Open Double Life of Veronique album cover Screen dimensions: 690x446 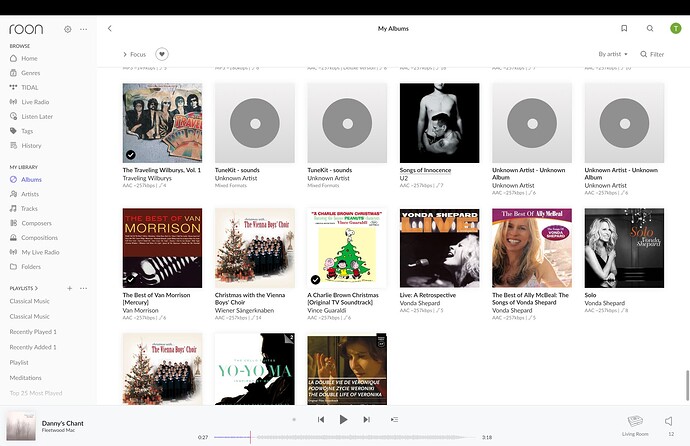pos(347,370)
